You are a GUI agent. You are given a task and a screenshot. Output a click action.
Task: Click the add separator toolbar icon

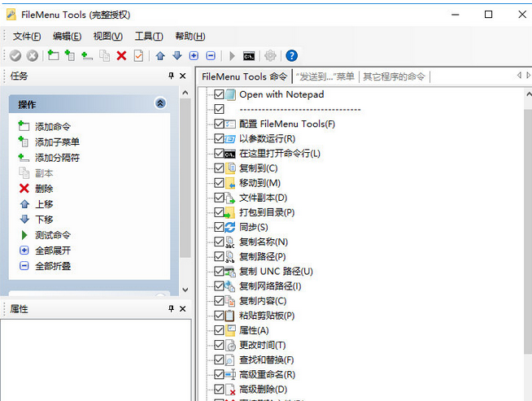87,55
